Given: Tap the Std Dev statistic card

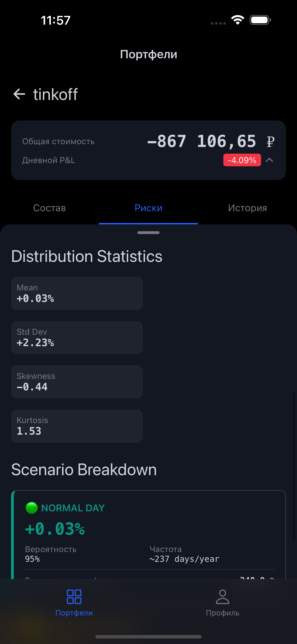Looking at the screenshot, I should (x=77, y=337).
